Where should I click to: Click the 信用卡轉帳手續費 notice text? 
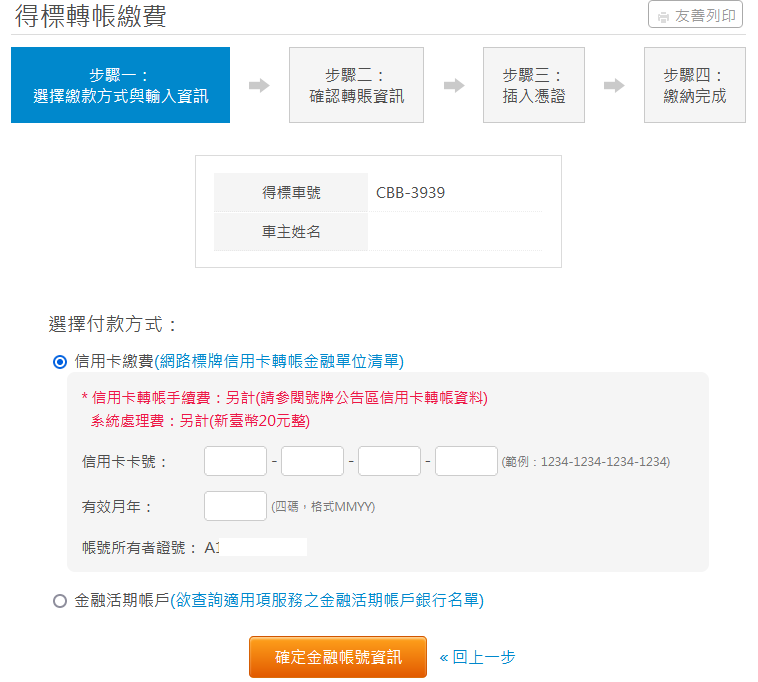(285, 398)
